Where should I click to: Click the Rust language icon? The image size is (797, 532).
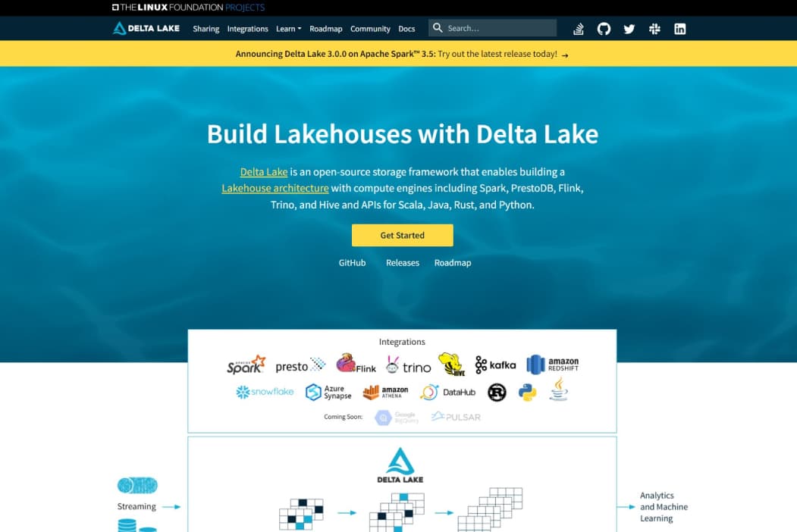click(x=497, y=392)
